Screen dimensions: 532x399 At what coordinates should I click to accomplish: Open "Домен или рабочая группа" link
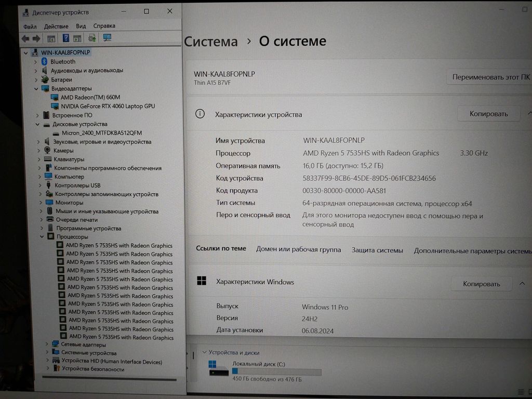coord(298,249)
